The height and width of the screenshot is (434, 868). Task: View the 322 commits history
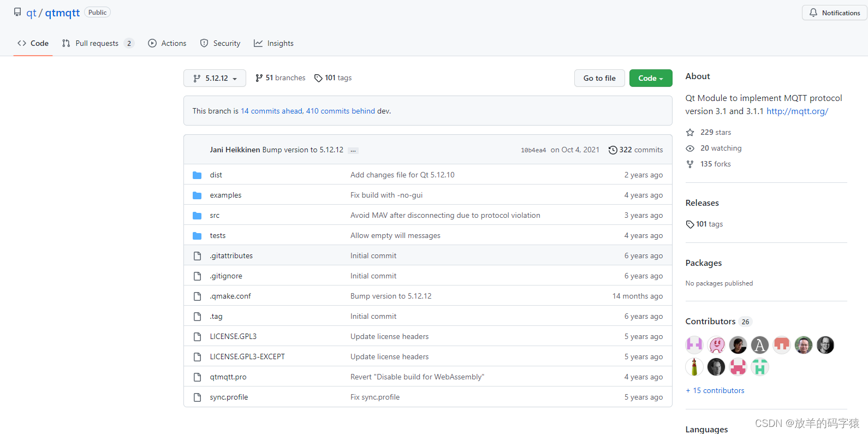635,150
